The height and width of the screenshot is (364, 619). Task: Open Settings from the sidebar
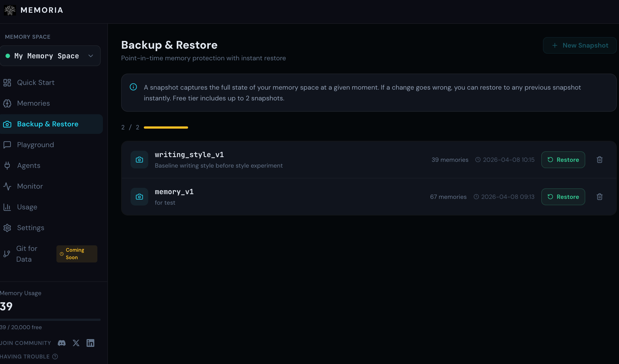pos(30,228)
